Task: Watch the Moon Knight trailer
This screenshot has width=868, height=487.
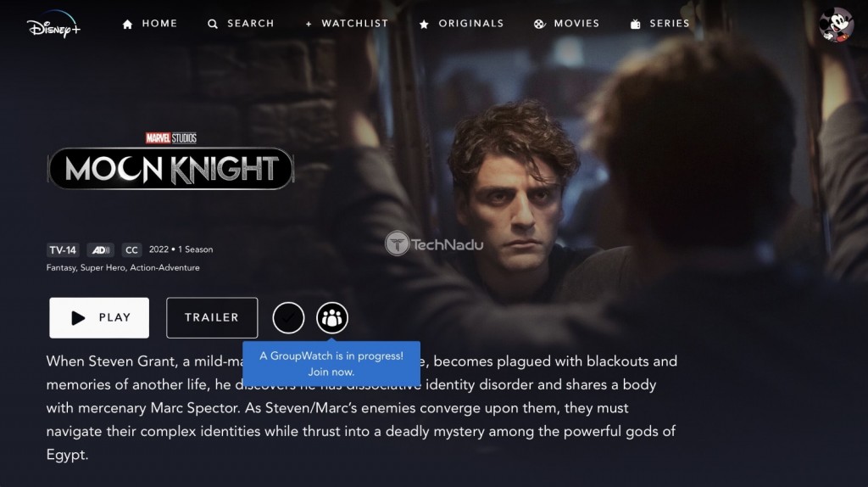Action: pyautogui.click(x=212, y=318)
